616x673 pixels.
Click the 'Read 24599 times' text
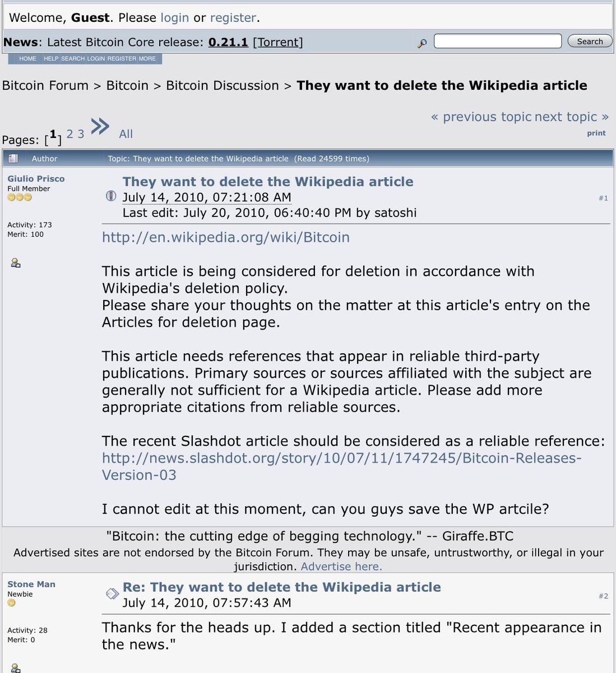tap(332, 159)
